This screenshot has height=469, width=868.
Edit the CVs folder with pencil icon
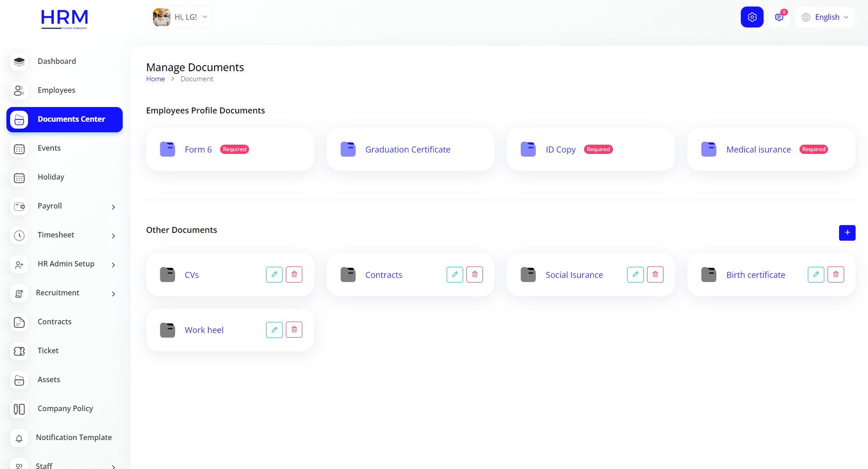[x=274, y=275]
